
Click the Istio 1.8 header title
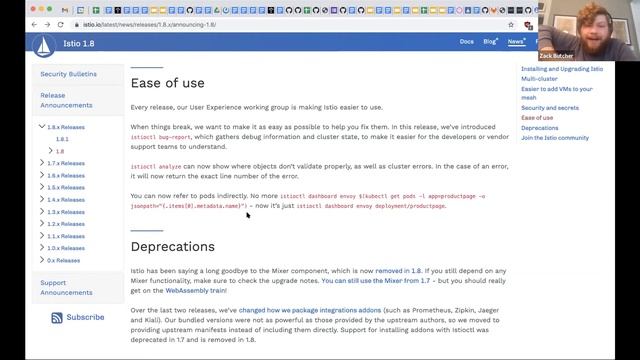click(x=79, y=44)
